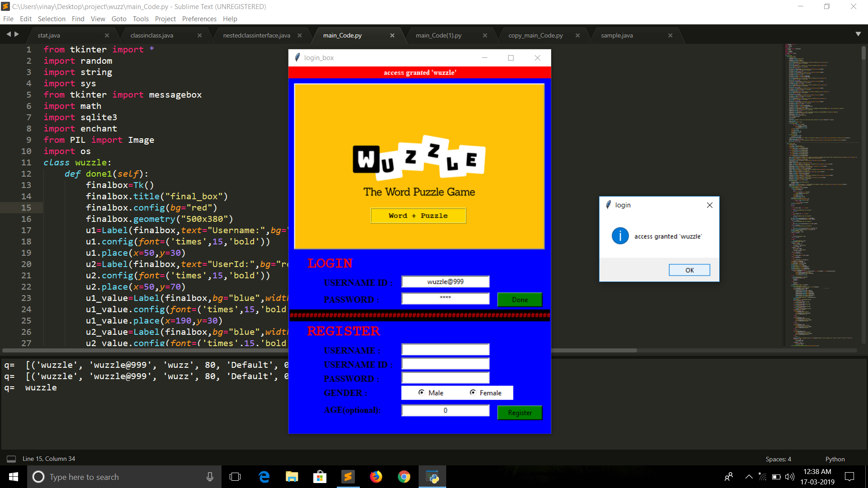Open the Tools menu in Sublime Text
868x488 pixels.
pos(140,19)
